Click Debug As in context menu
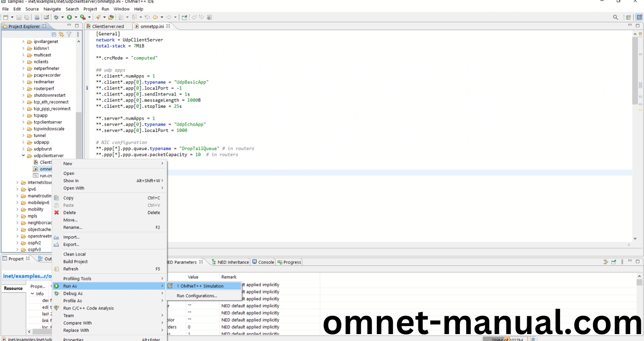 point(109,293)
